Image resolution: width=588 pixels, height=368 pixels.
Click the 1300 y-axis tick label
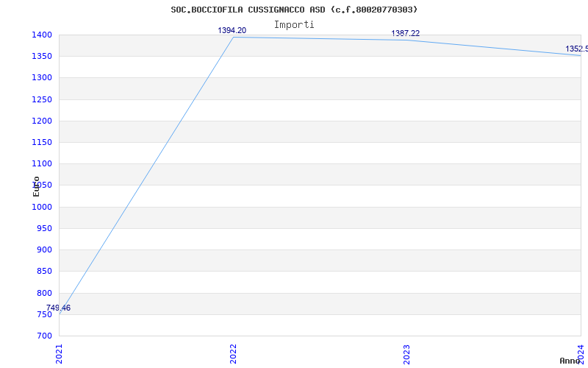[42, 78]
